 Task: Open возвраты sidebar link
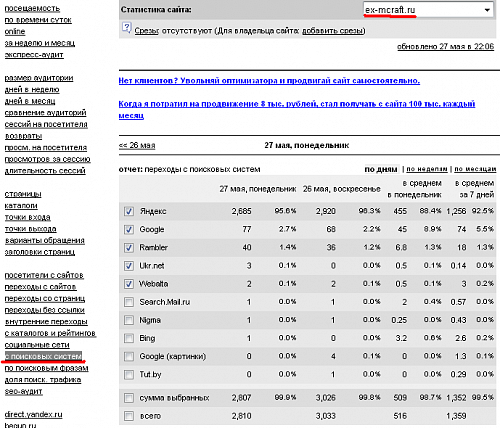23,136
